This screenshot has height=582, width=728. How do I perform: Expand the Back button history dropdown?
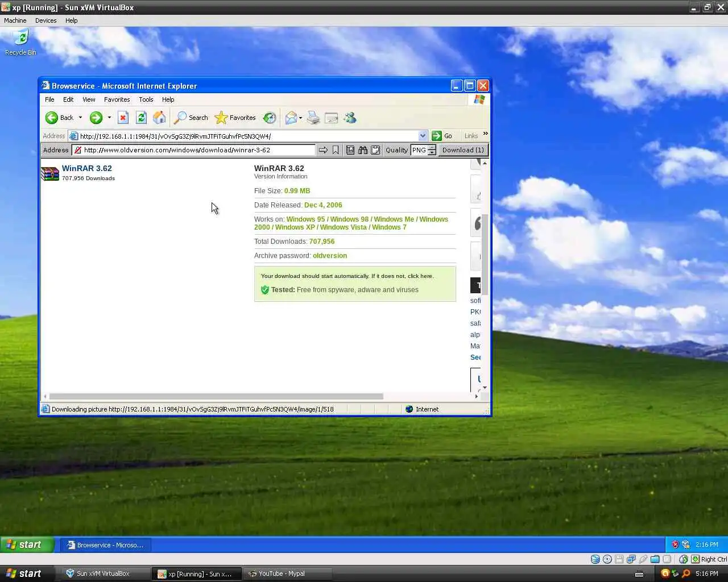click(x=80, y=118)
